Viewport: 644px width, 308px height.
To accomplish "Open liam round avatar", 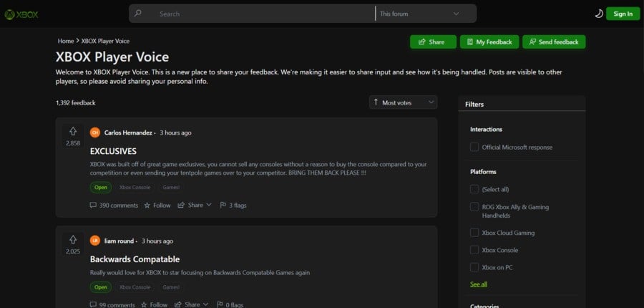I will point(95,241).
